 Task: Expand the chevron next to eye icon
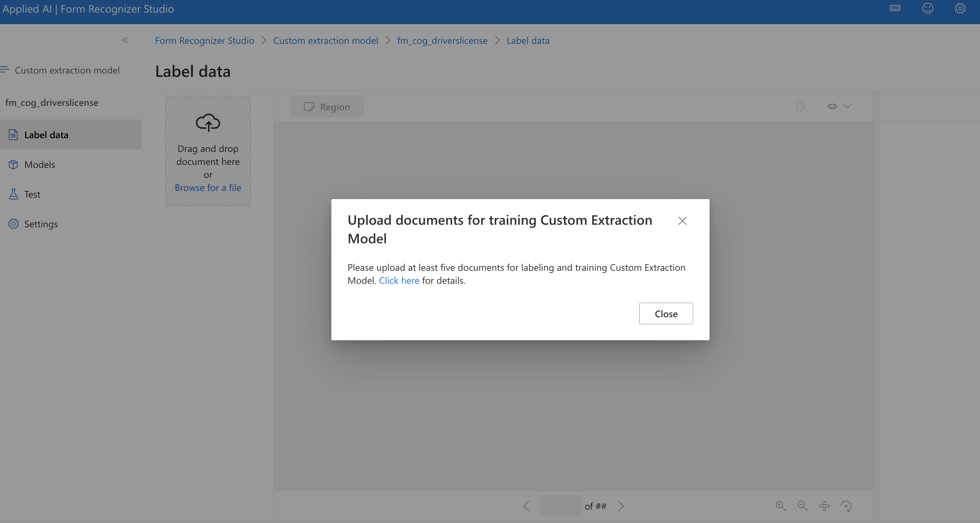coord(847,106)
